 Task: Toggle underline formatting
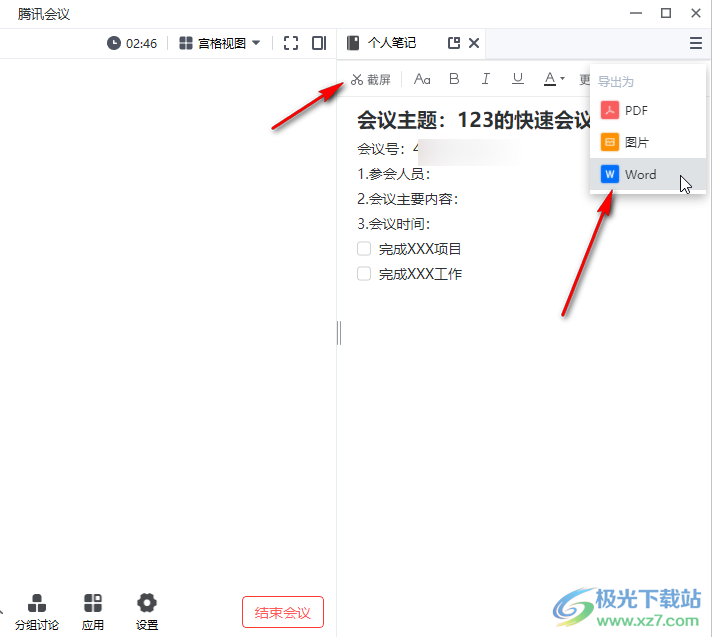(518, 79)
